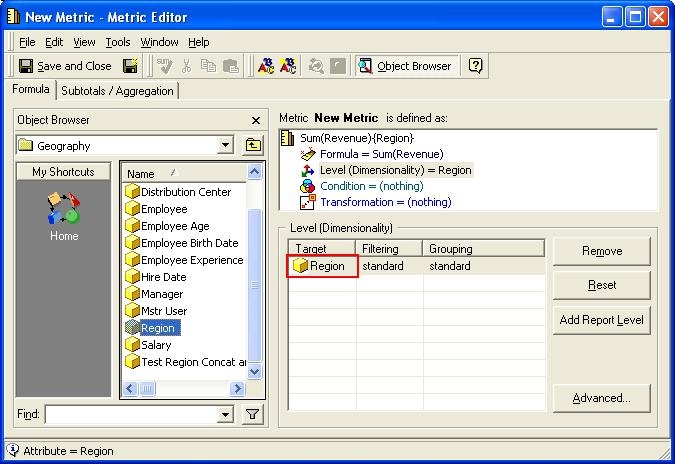The height and width of the screenshot is (464, 675).
Task: Switch to the Subtotals / Aggregation tab
Action: click(x=117, y=91)
